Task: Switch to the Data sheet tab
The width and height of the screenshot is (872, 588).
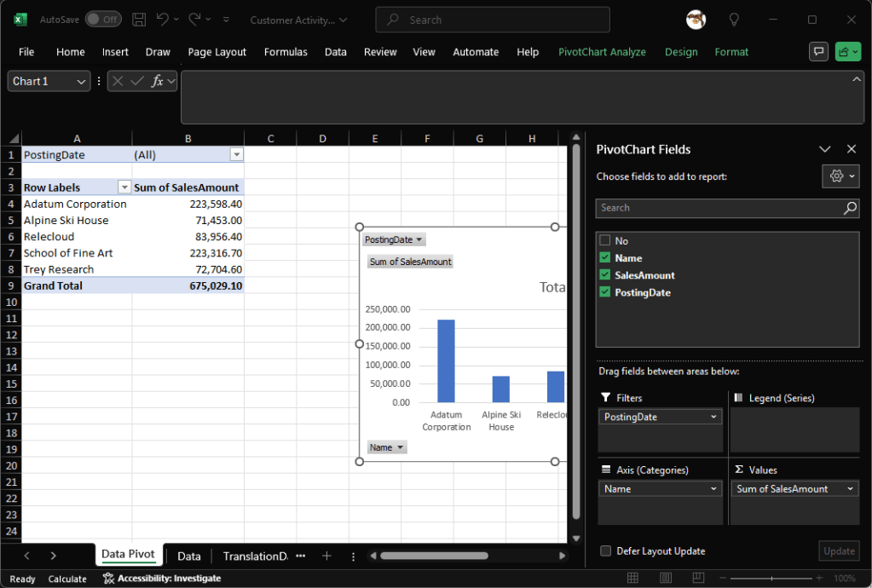Action: tap(188, 556)
